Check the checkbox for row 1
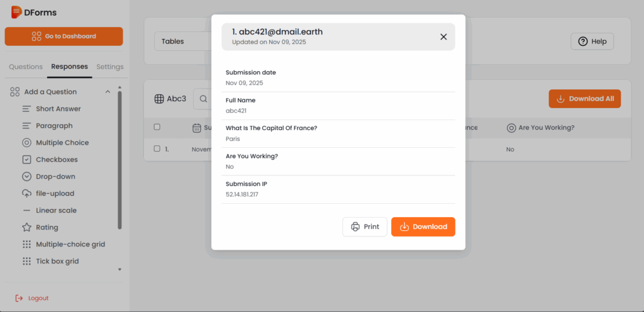Screen dimensions: 644x312 pyautogui.click(x=157, y=149)
